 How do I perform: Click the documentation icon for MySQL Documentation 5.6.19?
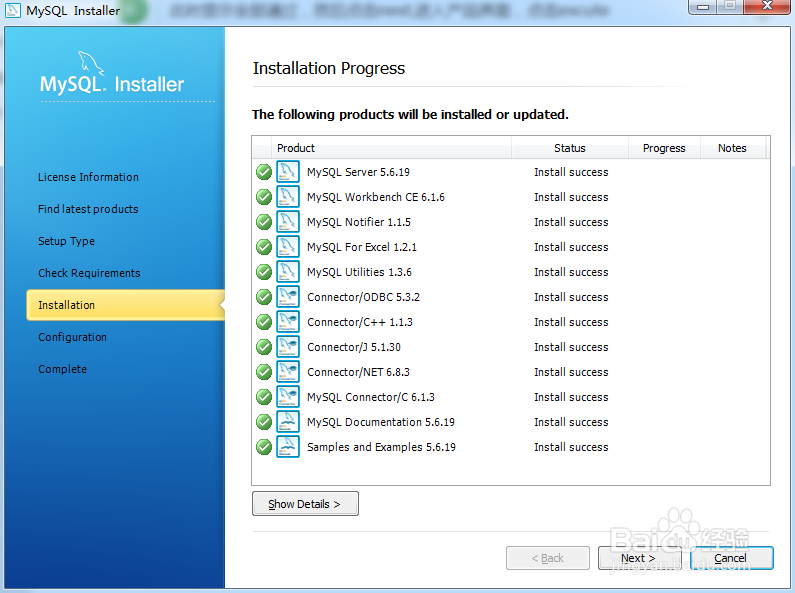pos(287,422)
